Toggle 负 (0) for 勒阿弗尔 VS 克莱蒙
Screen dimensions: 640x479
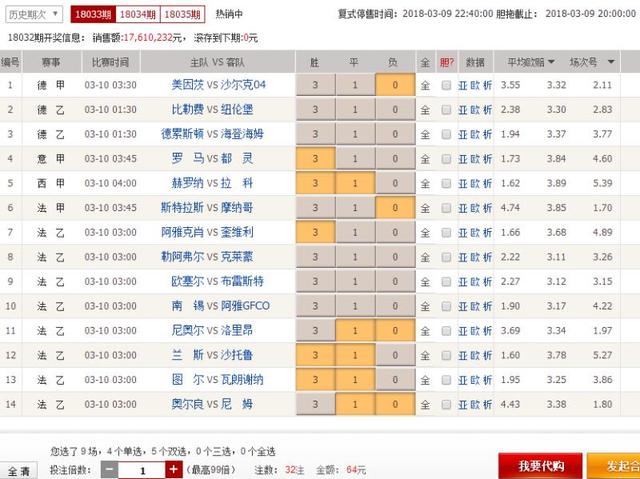coord(395,257)
